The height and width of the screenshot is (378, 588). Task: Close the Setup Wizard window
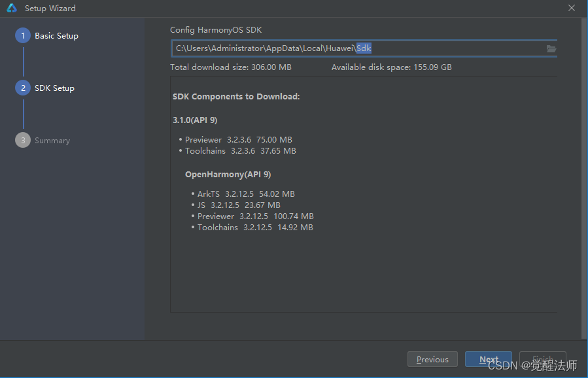(572, 8)
